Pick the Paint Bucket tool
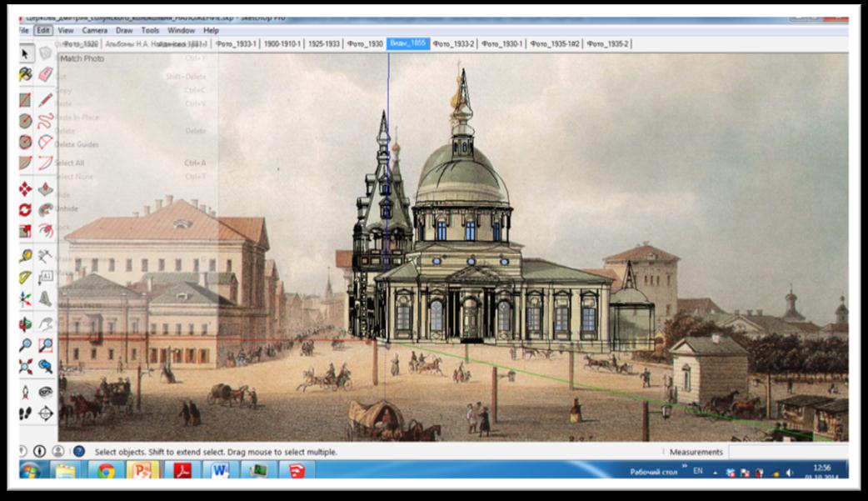The image size is (868, 501). pyautogui.click(x=26, y=74)
